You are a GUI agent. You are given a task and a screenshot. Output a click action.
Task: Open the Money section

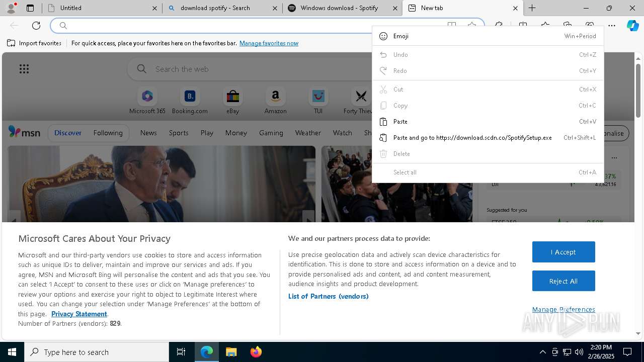pos(236,133)
